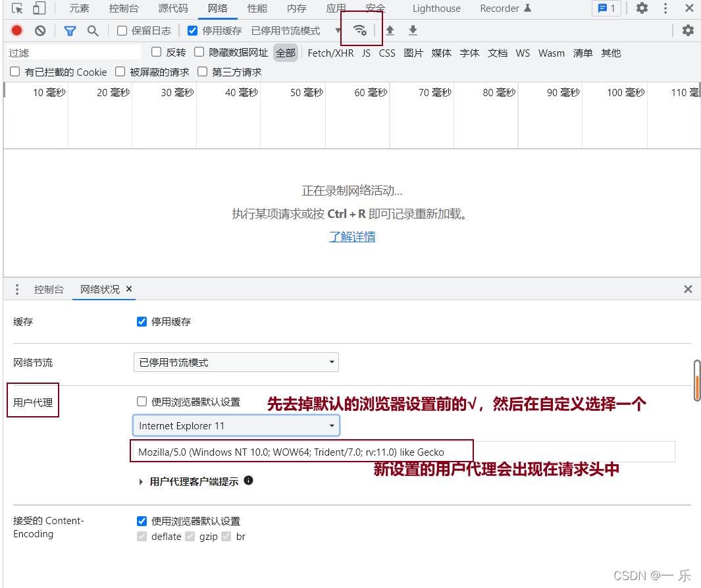Uncheck 停用缓存 in the network conditions drawer
Viewport: 701px width, 588px height.
point(142,321)
